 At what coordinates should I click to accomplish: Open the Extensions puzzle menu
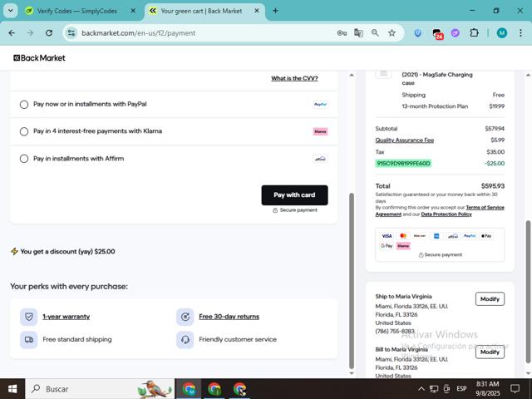[475, 33]
